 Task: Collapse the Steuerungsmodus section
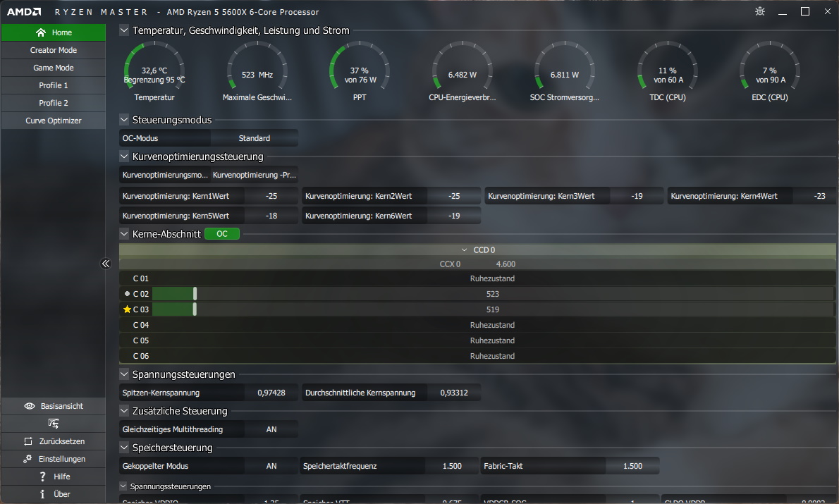pos(124,120)
